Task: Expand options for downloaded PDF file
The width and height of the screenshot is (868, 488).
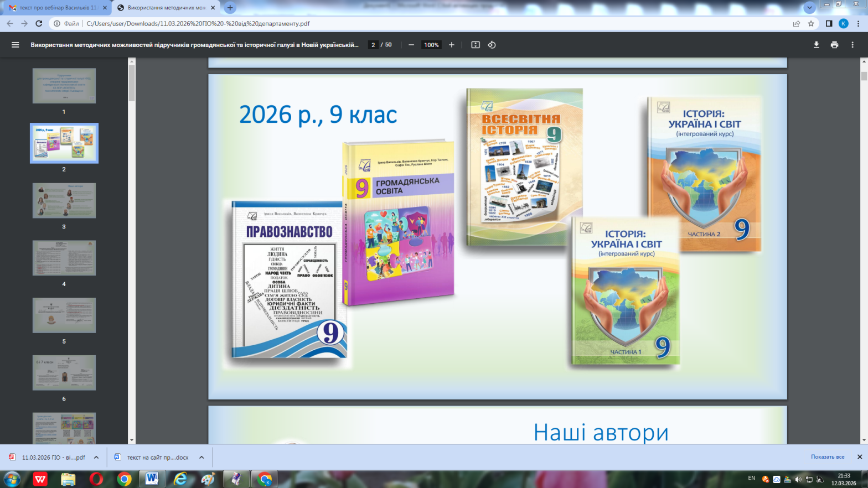Action: (x=96, y=458)
